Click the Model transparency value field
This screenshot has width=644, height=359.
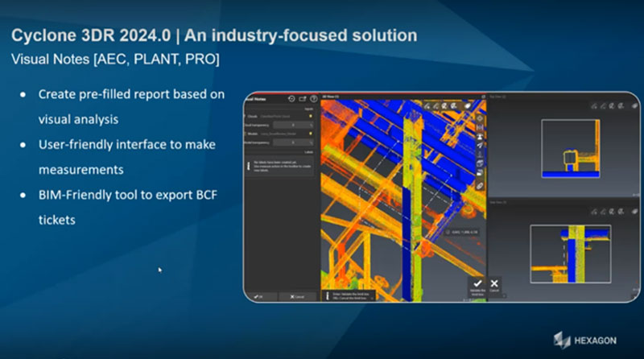click(x=293, y=142)
